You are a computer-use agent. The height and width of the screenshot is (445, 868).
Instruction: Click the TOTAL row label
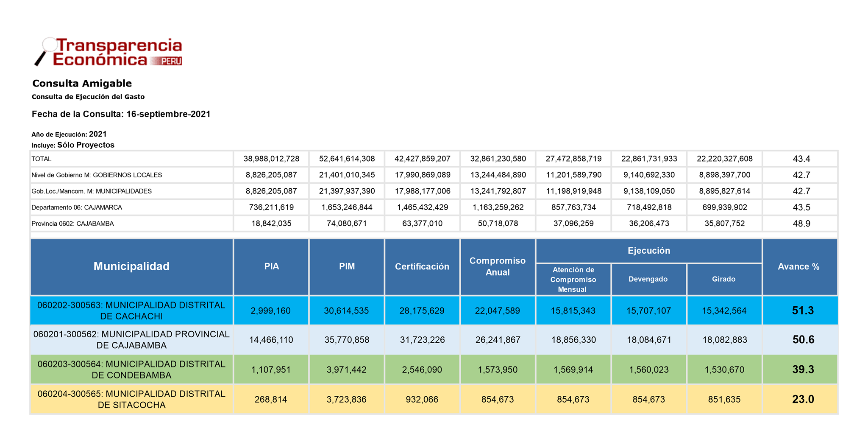tap(41, 159)
